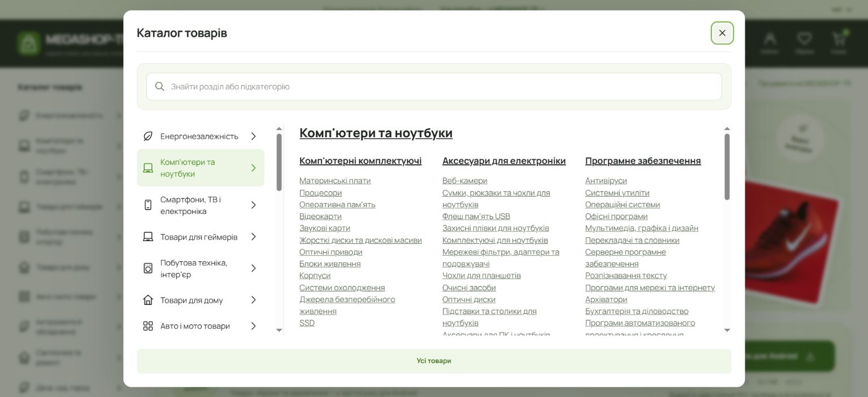Open Захисні плівки для ноутбуків link

(x=496, y=228)
